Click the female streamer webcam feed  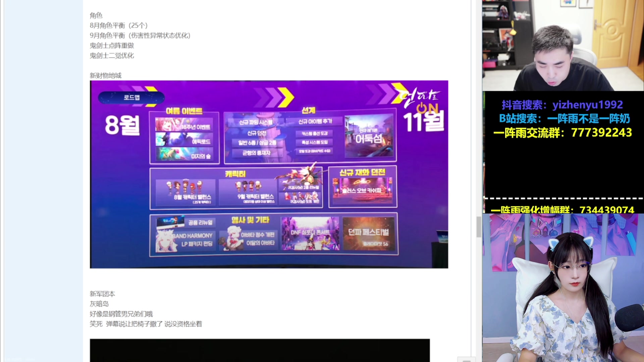click(x=563, y=288)
